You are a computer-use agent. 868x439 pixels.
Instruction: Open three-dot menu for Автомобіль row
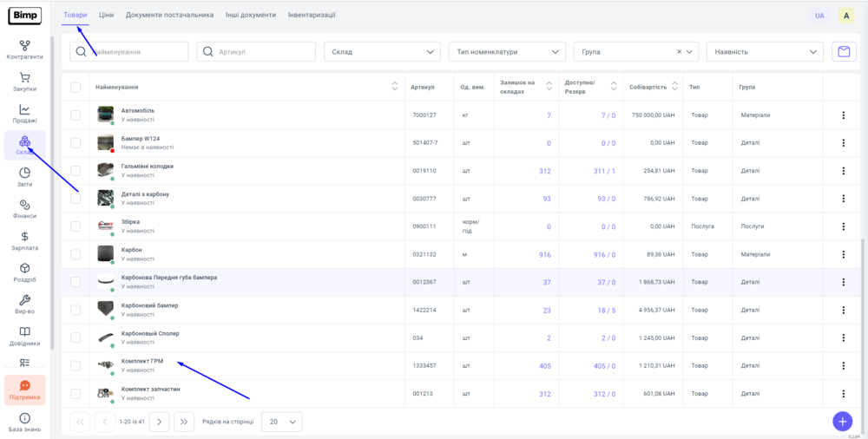point(843,115)
